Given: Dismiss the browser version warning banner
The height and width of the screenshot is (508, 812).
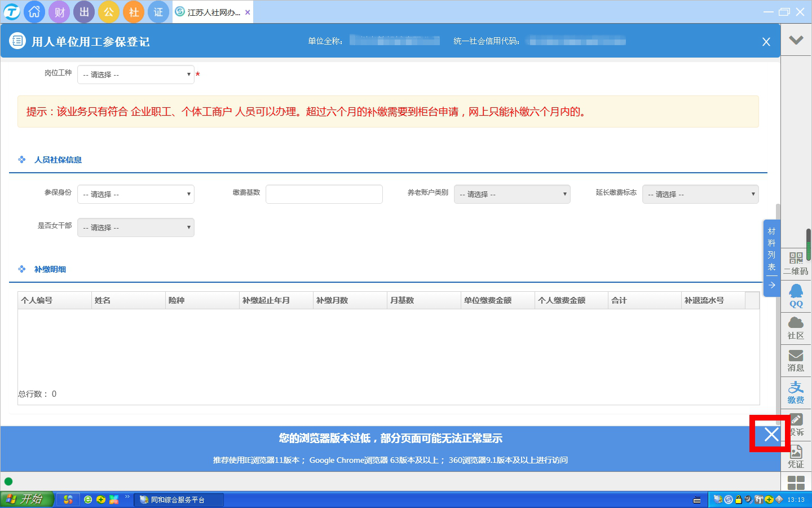Looking at the screenshot, I should click(x=771, y=434).
